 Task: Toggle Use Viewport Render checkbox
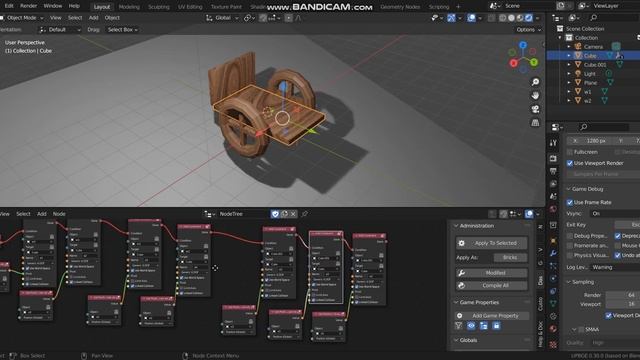[x=569, y=163]
